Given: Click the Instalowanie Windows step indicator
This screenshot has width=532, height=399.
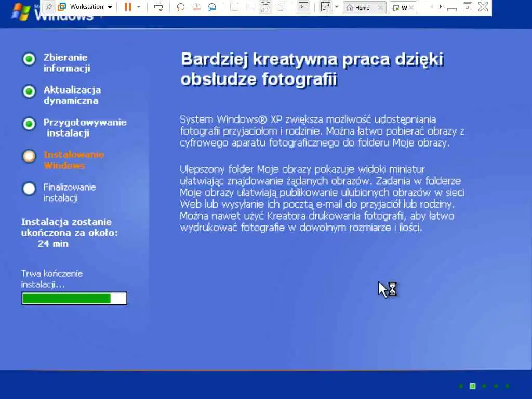Looking at the screenshot, I should (x=29, y=156).
